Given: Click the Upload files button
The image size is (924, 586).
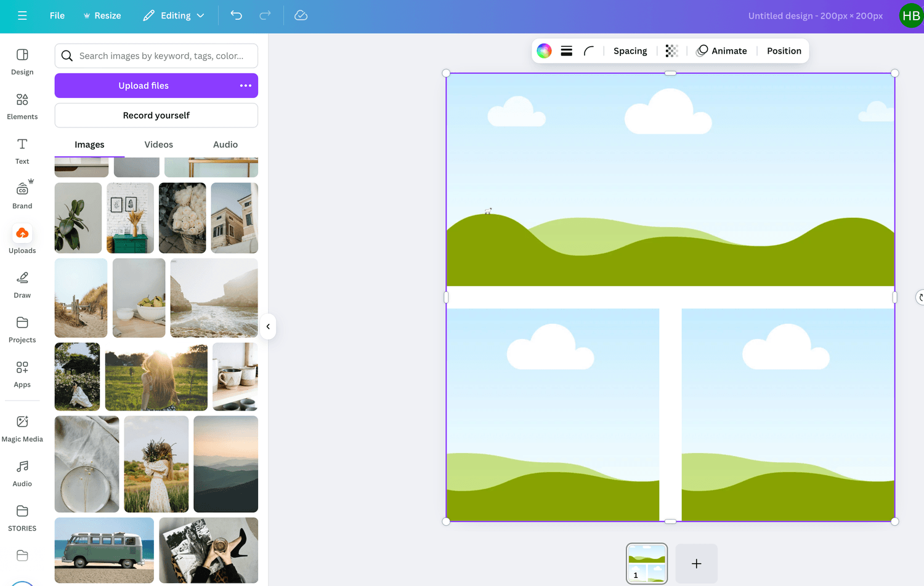Looking at the screenshot, I should 144,86.
